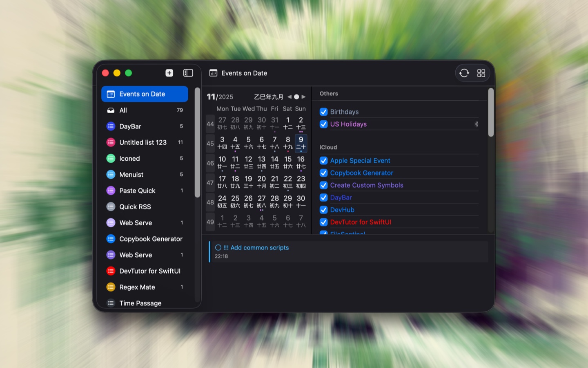Click the iCloud section header
Image resolution: width=588 pixels, height=368 pixels.
pyautogui.click(x=328, y=147)
